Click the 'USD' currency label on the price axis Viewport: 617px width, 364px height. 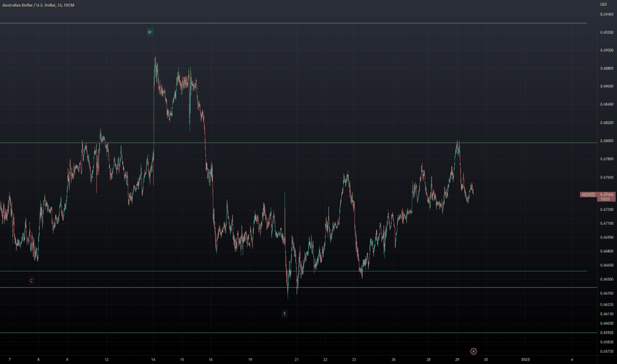pos(603,5)
